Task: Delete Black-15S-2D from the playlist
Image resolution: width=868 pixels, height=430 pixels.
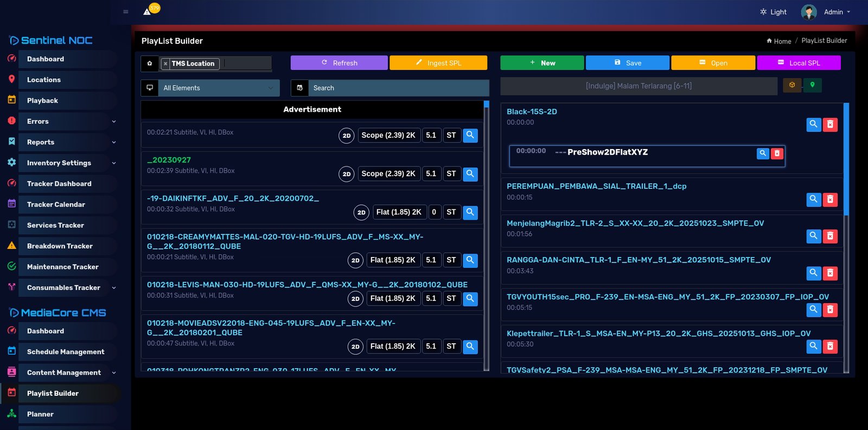Action: click(x=830, y=125)
